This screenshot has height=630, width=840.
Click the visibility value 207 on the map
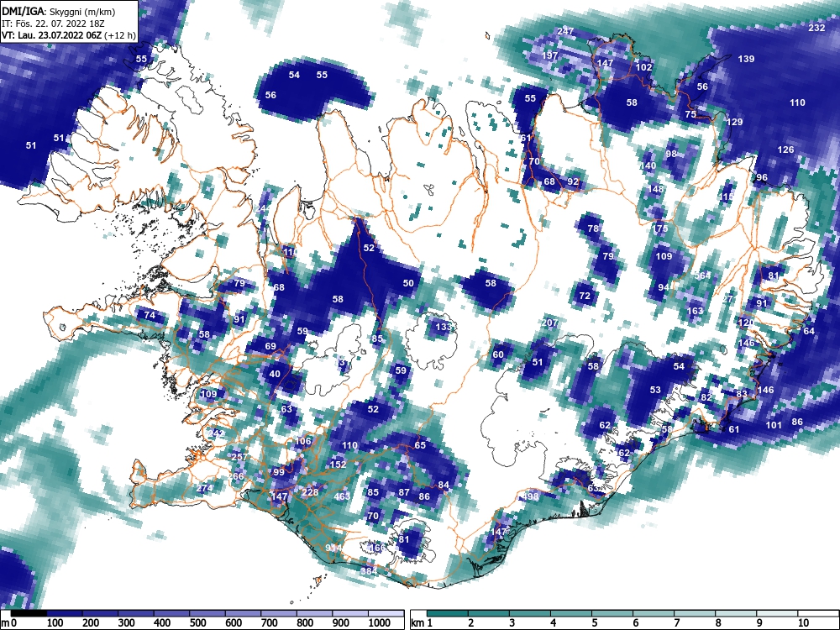coord(549,323)
